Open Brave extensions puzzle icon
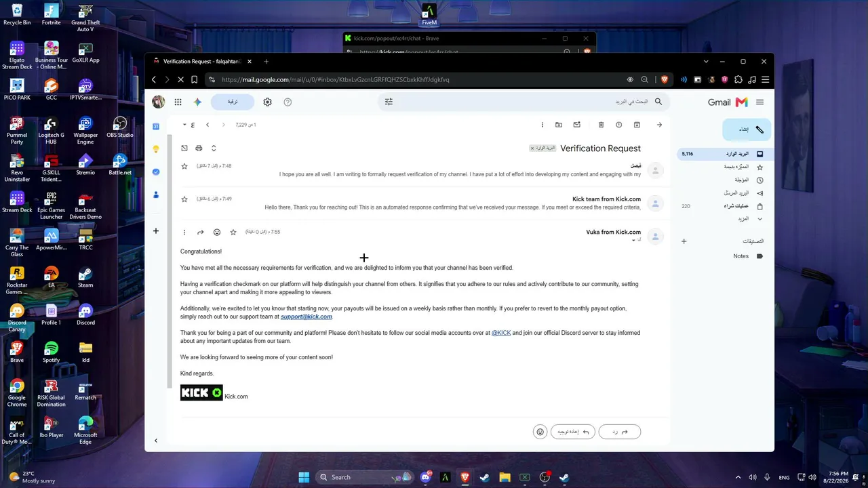This screenshot has height=488, width=868. point(738,79)
